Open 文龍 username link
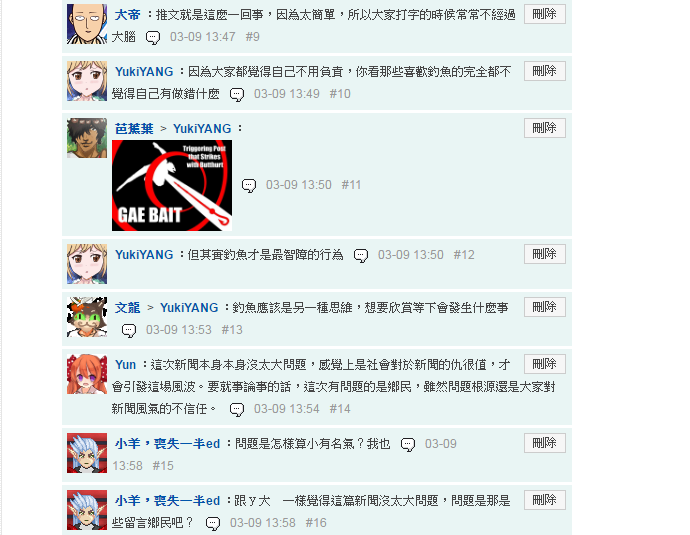The height and width of the screenshot is (535, 690). click(127, 308)
